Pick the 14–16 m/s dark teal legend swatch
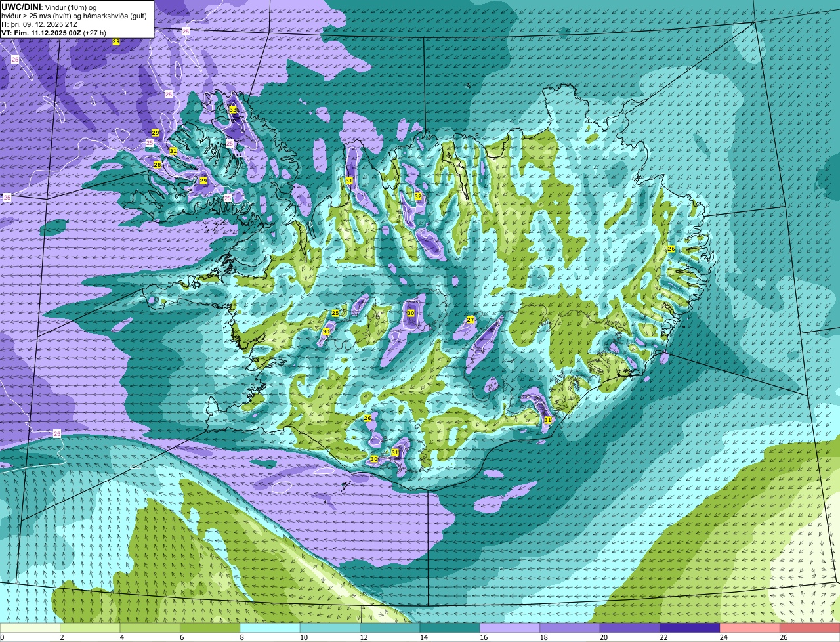840x642 pixels. [450, 628]
